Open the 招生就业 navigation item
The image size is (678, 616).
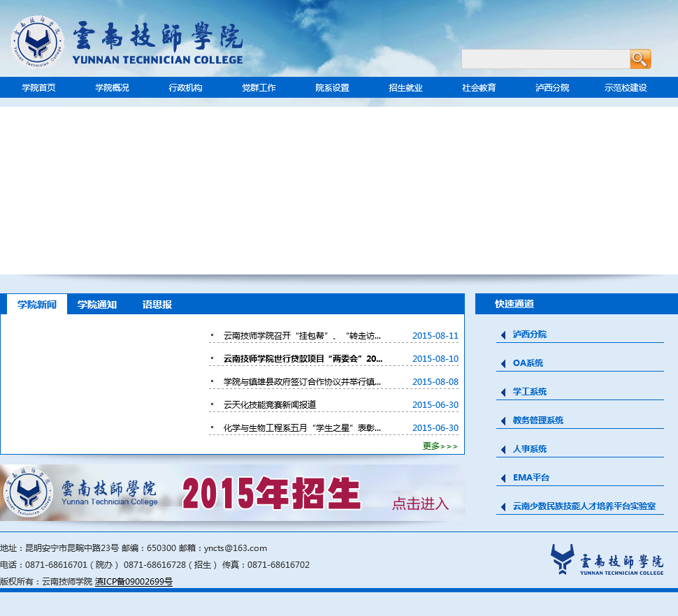point(405,88)
